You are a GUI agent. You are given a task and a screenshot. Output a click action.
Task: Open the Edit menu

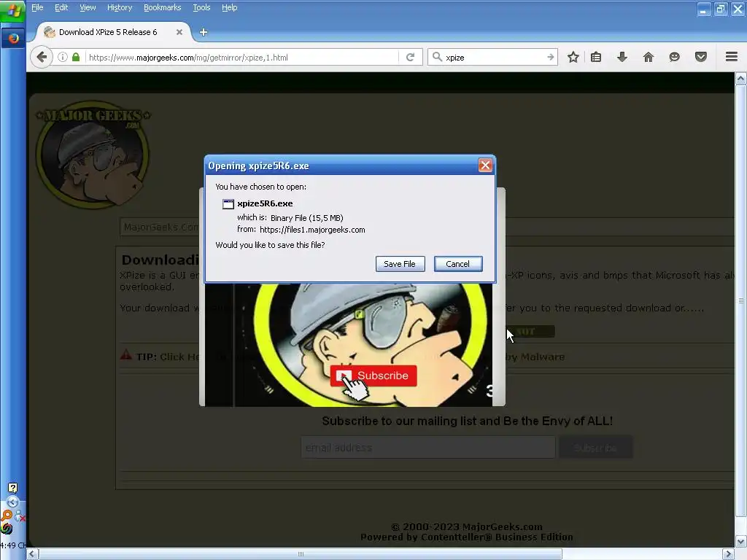[61, 7]
